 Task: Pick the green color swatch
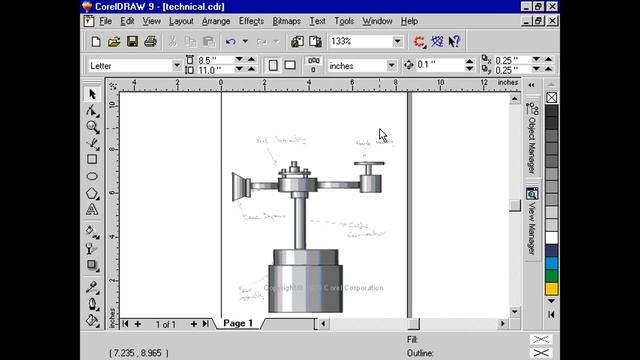551,276
